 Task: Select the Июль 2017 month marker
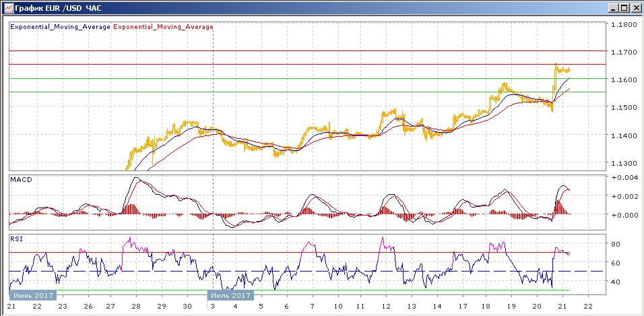click(229, 295)
